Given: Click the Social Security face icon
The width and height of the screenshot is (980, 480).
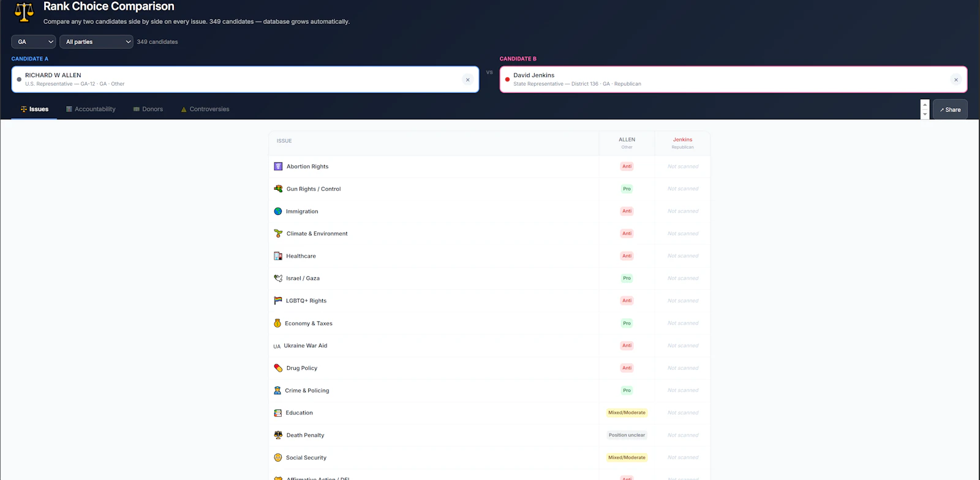Looking at the screenshot, I should point(278,457).
